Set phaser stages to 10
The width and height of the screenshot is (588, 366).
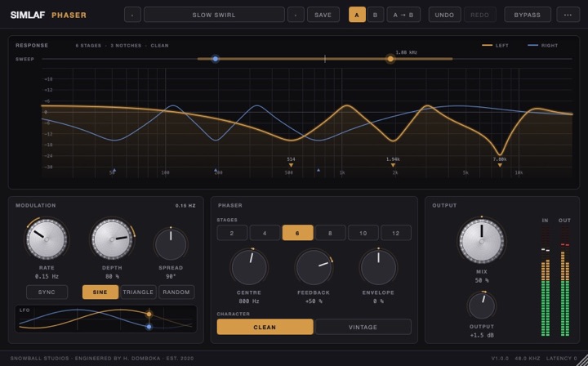pos(363,233)
